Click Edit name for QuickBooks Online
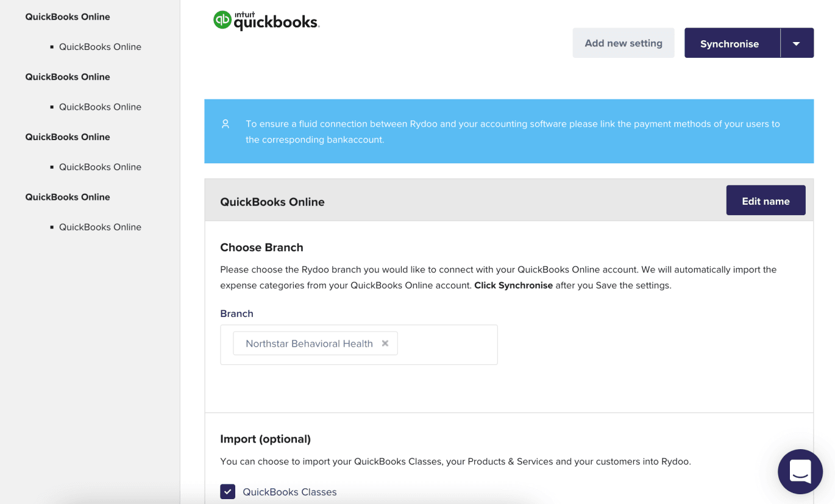835x504 pixels. [x=766, y=201]
